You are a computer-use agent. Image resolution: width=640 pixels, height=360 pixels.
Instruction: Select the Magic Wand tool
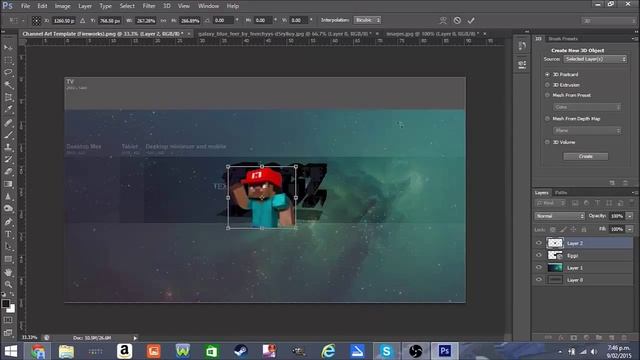pyautogui.click(x=8, y=85)
